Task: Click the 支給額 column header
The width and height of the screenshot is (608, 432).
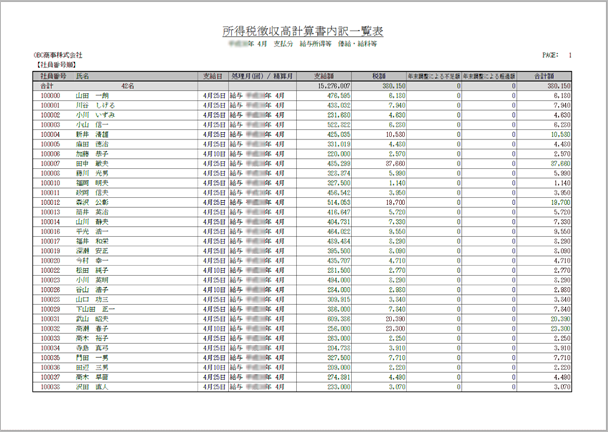Action: (324, 76)
